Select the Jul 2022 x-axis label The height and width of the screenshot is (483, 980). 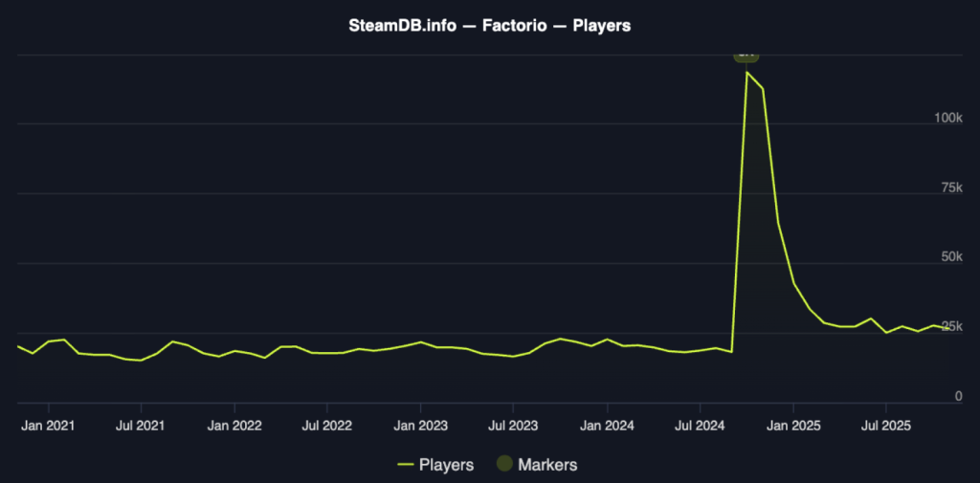click(x=326, y=424)
